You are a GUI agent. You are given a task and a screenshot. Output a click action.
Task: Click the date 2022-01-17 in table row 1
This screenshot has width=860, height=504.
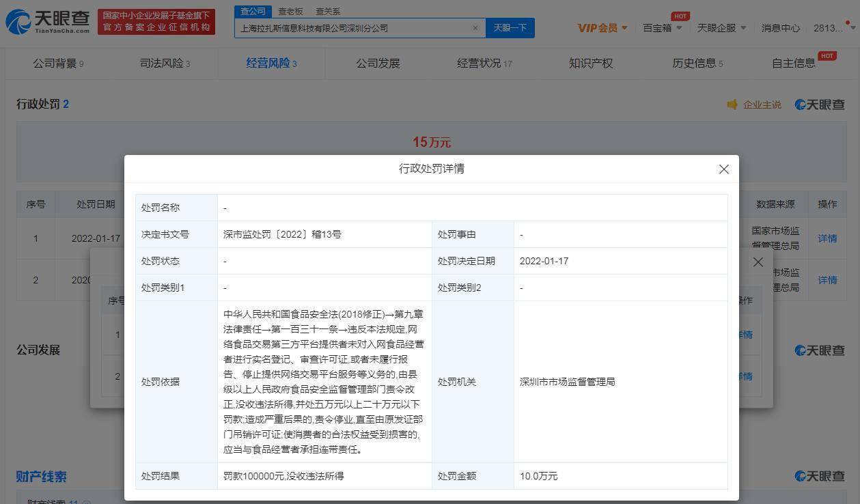pyautogui.click(x=96, y=238)
